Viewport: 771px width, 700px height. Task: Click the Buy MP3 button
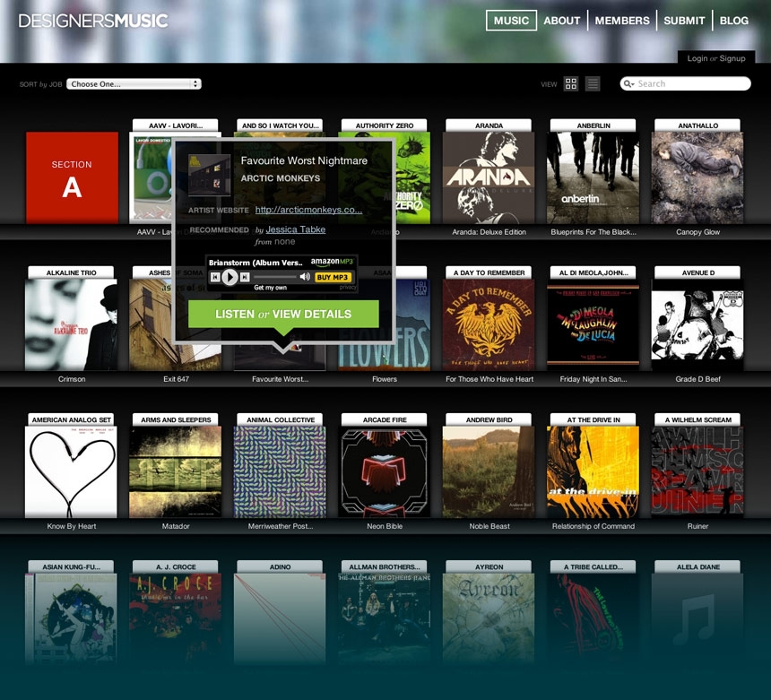click(x=333, y=277)
